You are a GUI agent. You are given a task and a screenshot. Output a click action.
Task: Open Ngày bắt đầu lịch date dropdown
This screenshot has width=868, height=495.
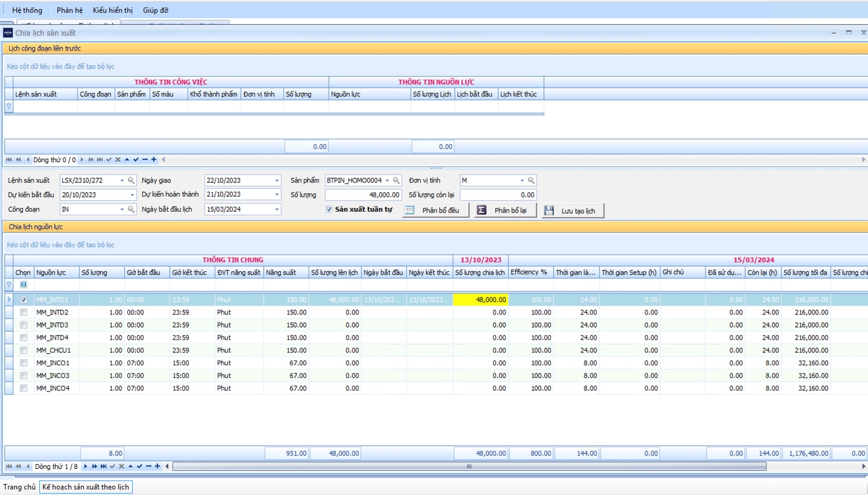277,210
